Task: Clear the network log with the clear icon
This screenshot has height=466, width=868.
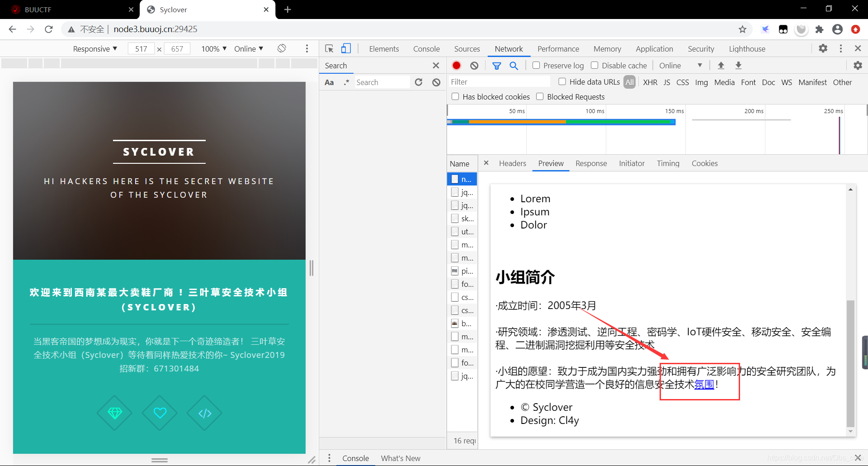Action: (x=474, y=66)
